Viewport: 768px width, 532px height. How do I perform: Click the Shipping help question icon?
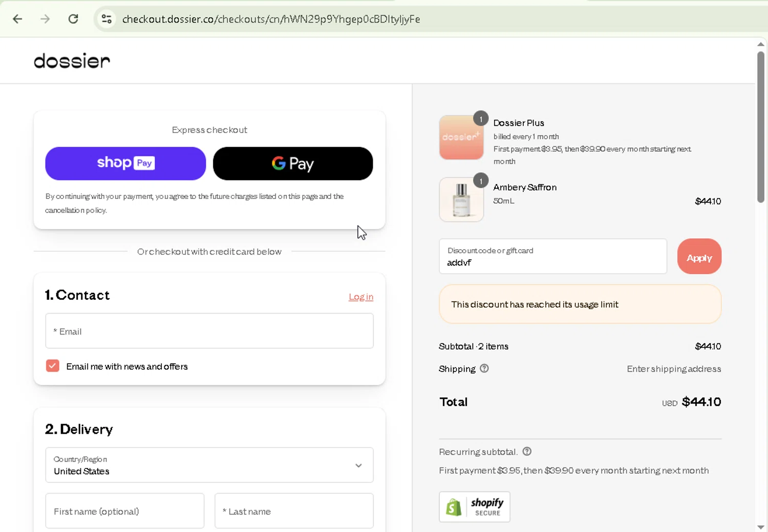tap(484, 368)
